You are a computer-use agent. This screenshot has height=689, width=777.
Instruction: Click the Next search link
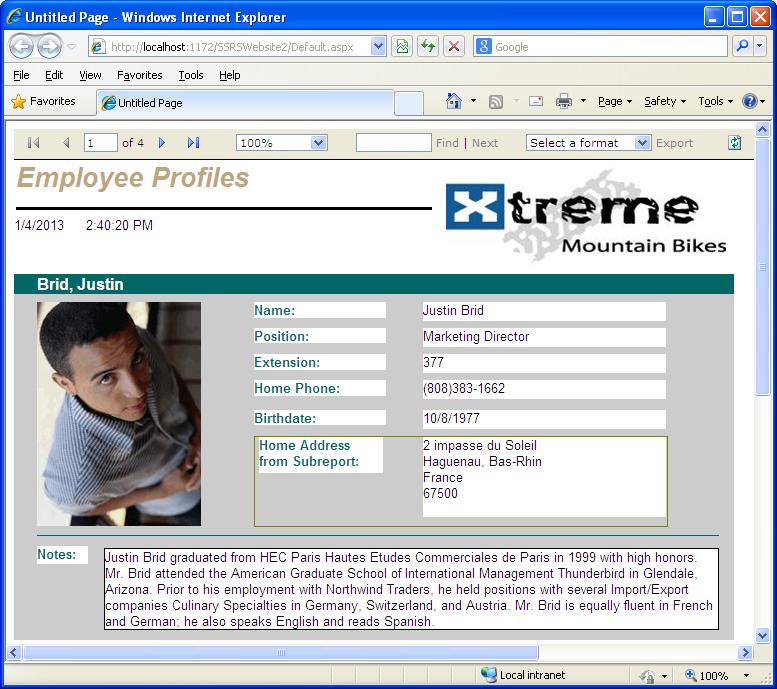(485, 143)
